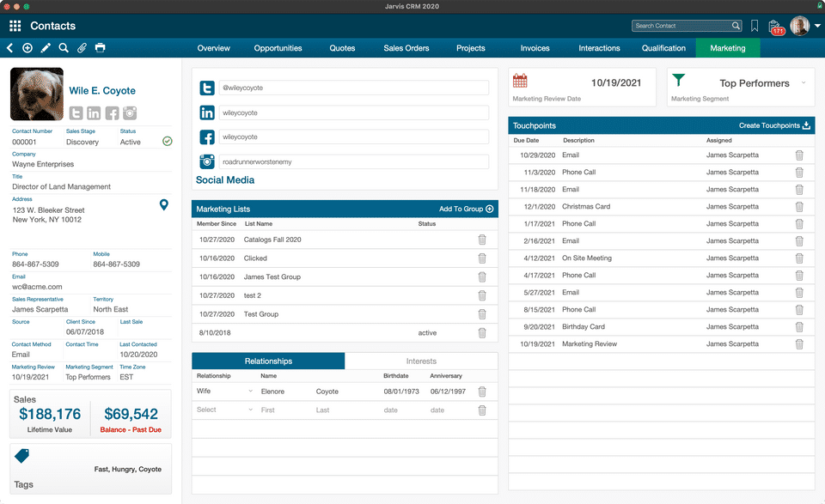The width and height of the screenshot is (825, 504).
Task: Delete the Birthday Card touchpoint
Action: [799, 327]
